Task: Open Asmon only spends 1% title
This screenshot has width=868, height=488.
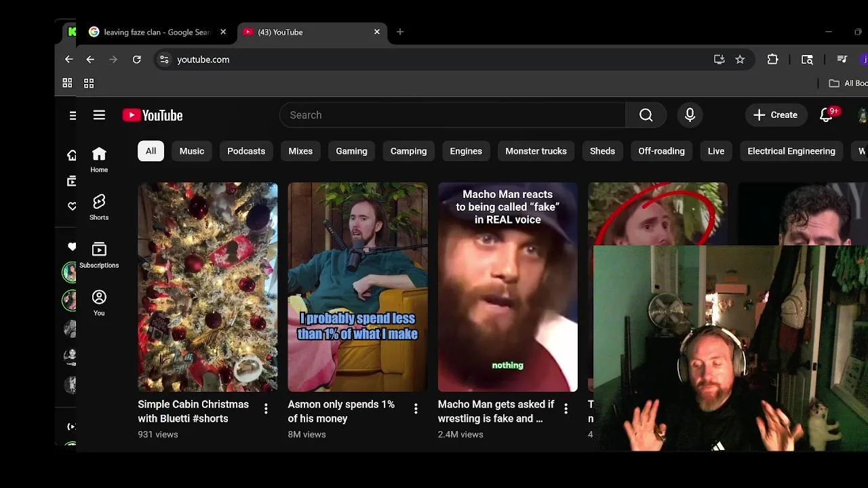Action: pyautogui.click(x=341, y=411)
